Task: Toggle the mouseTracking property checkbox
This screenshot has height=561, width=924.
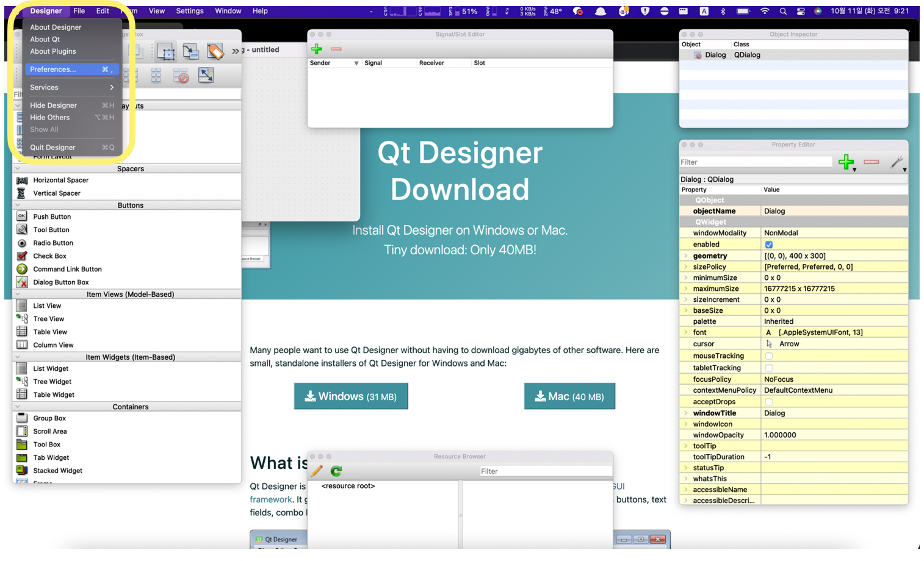Action: [769, 356]
